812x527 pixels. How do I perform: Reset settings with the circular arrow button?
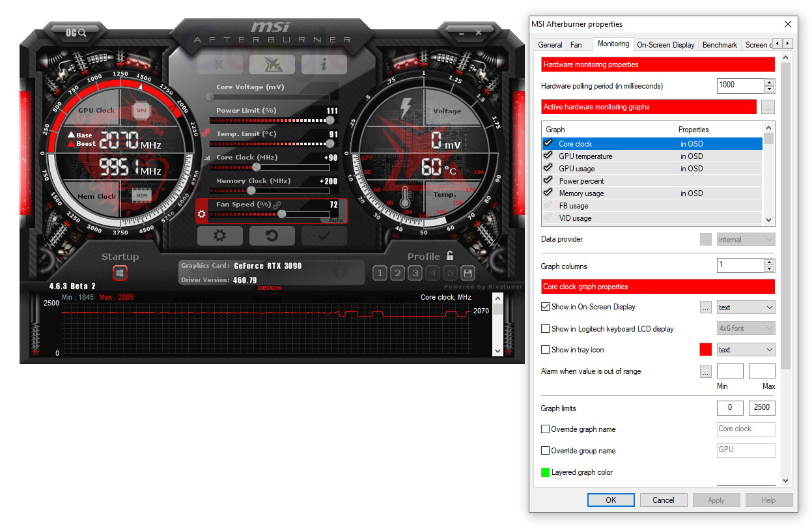(272, 236)
